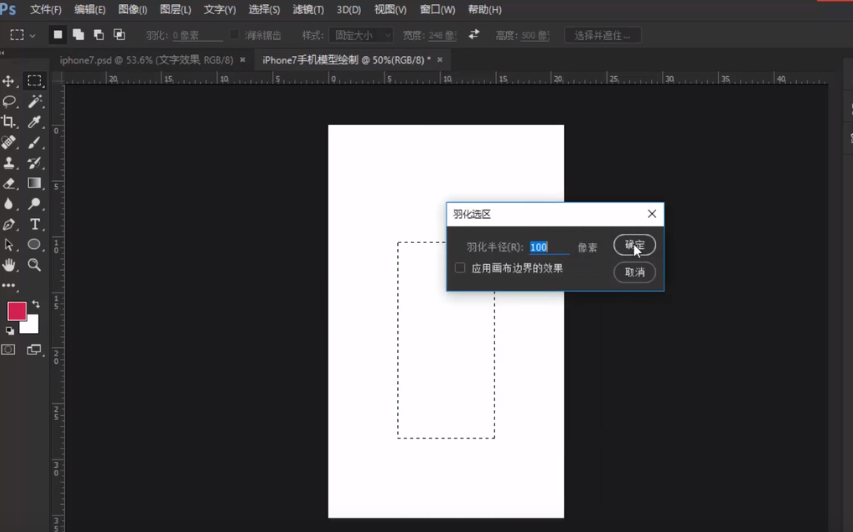Click the options bar 羽化 field
This screenshot has height=532, width=853.
pos(197,35)
